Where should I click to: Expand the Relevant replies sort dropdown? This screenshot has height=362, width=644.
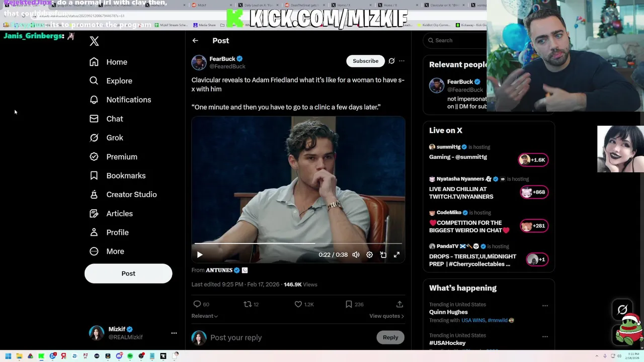[x=204, y=316]
